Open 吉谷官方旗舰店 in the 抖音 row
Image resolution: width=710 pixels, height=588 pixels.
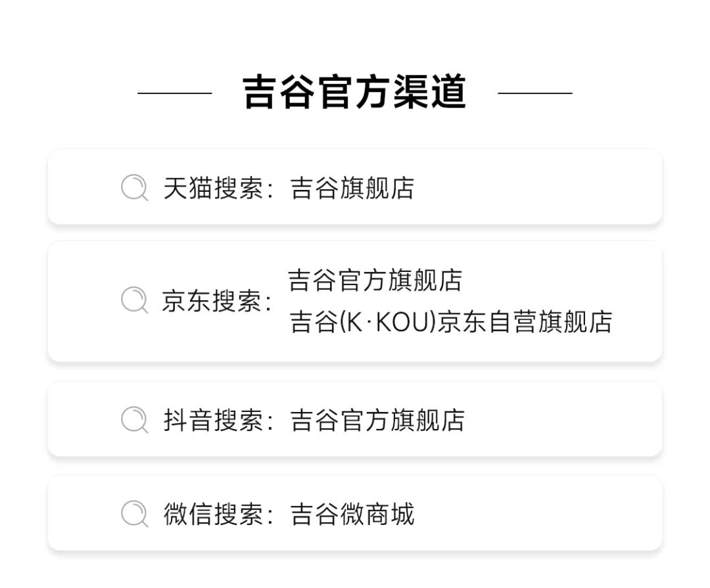[x=377, y=420]
